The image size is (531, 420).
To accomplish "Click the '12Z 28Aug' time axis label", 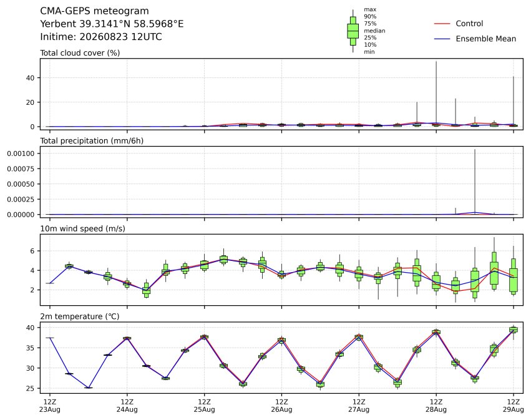I will click(436, 406).
